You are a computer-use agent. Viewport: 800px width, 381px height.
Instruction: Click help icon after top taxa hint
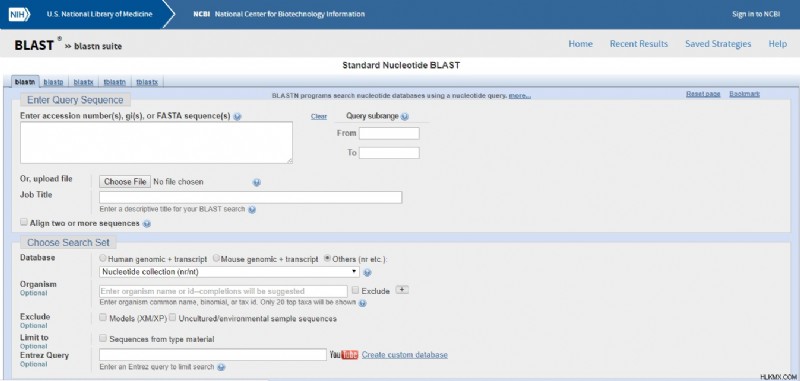[x=362, y=302]
